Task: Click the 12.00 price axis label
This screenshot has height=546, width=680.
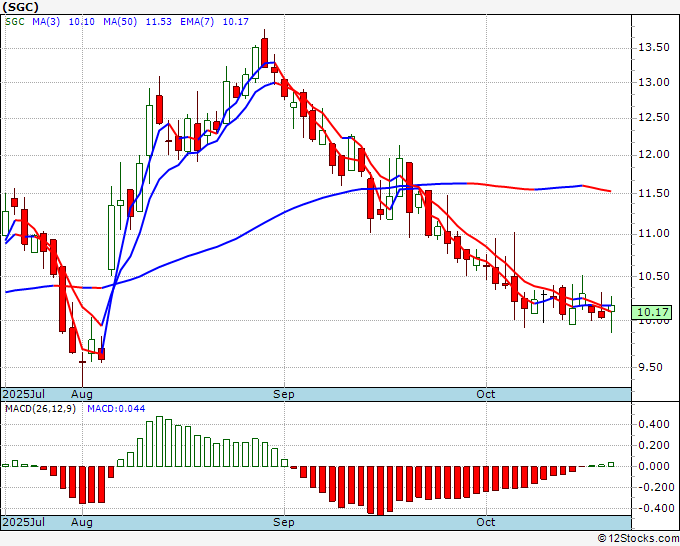Action: click(x=654, y=155)
